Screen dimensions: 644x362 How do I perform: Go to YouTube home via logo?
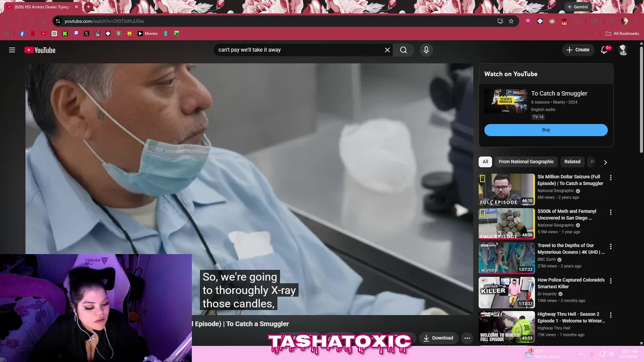tap(40, 50)
